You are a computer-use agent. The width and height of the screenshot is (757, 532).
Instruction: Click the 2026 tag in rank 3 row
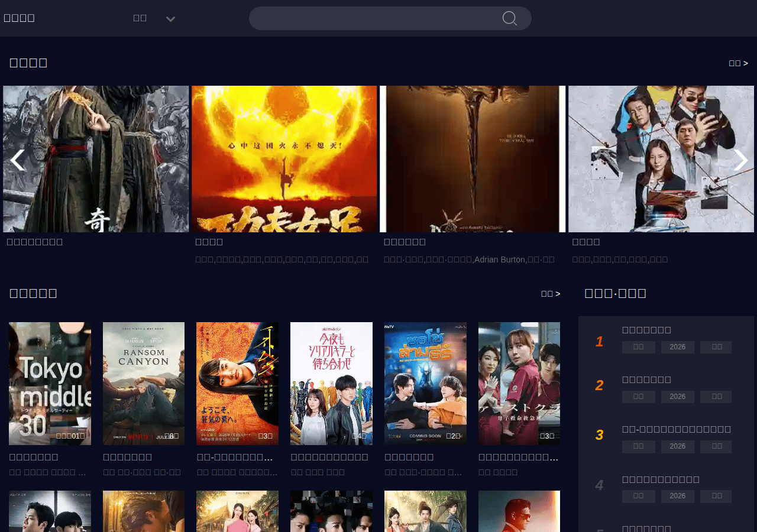(678, 446)
